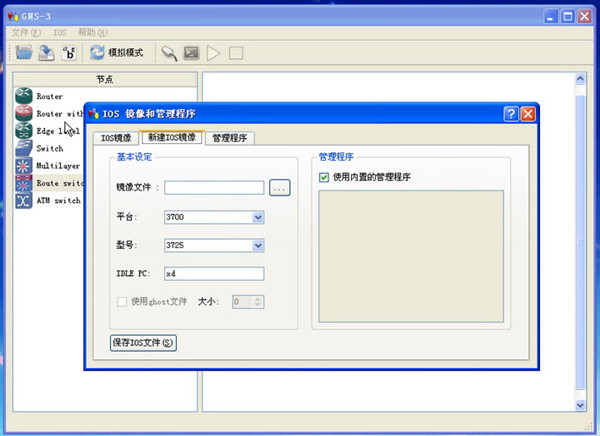Switch to the IOS镜像 tab
The height and width of the screenshot is (436, 600).
116,138
